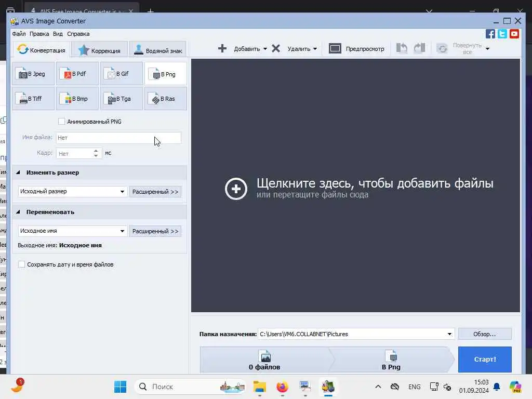Open Preview using the screen icon
The width and height of the screenshot is (532, 399).
[x=335, y=48]
